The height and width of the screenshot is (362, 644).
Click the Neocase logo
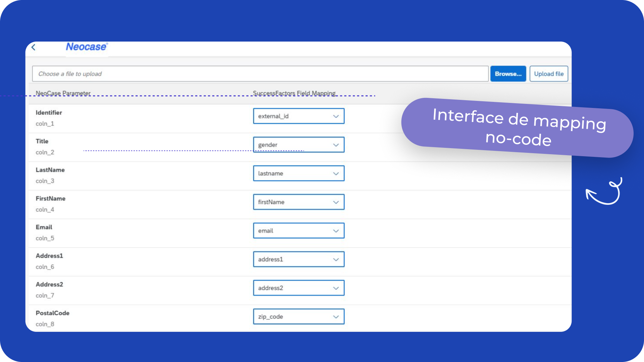point(87,47)
